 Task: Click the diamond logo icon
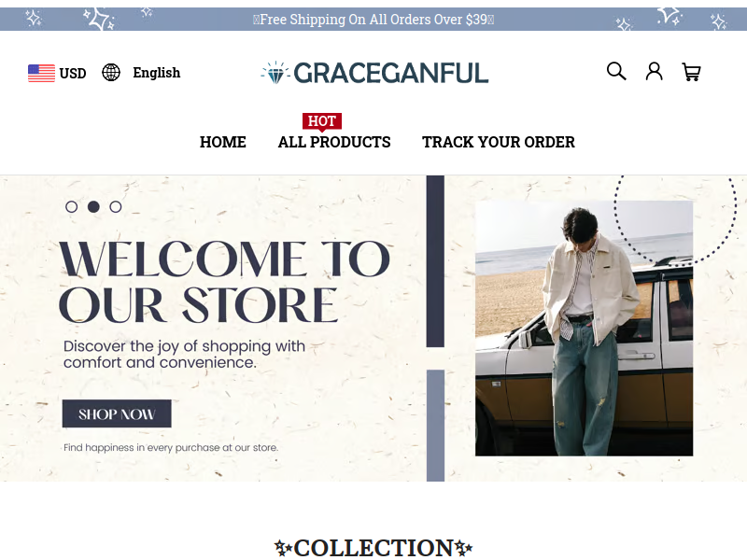point(275,73)
